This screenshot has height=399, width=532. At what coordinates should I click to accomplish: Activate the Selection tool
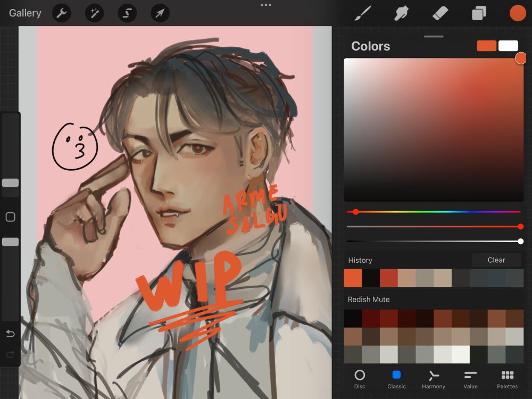(x=127, y=13)
